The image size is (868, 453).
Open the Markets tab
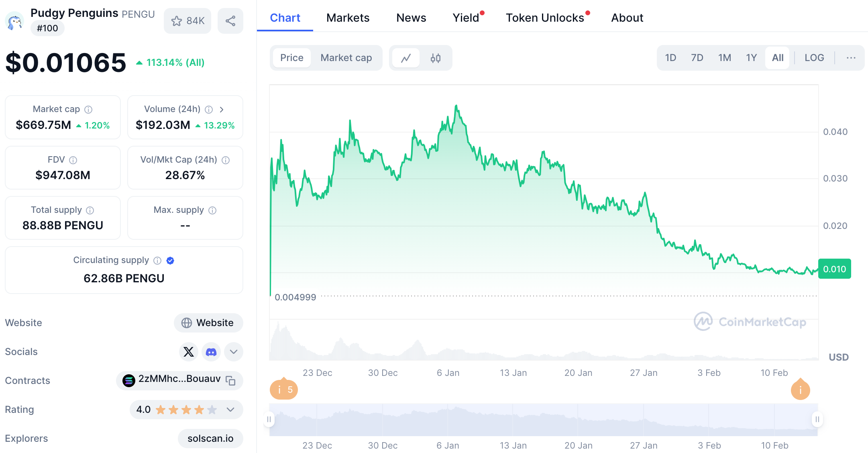click(348, 18)
